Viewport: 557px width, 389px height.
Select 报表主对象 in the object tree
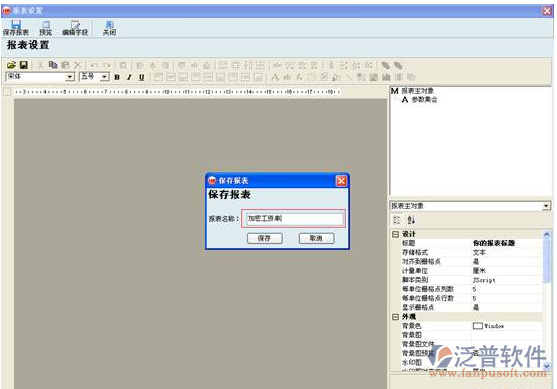(417, 91)
